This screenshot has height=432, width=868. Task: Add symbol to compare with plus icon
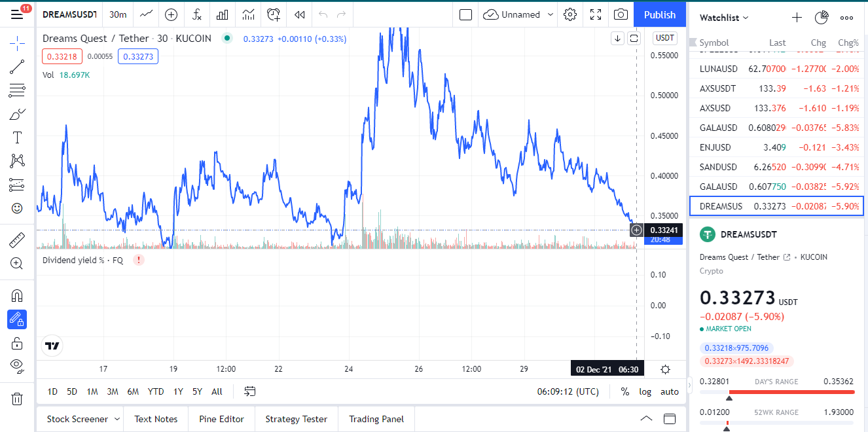click(172, 14)
